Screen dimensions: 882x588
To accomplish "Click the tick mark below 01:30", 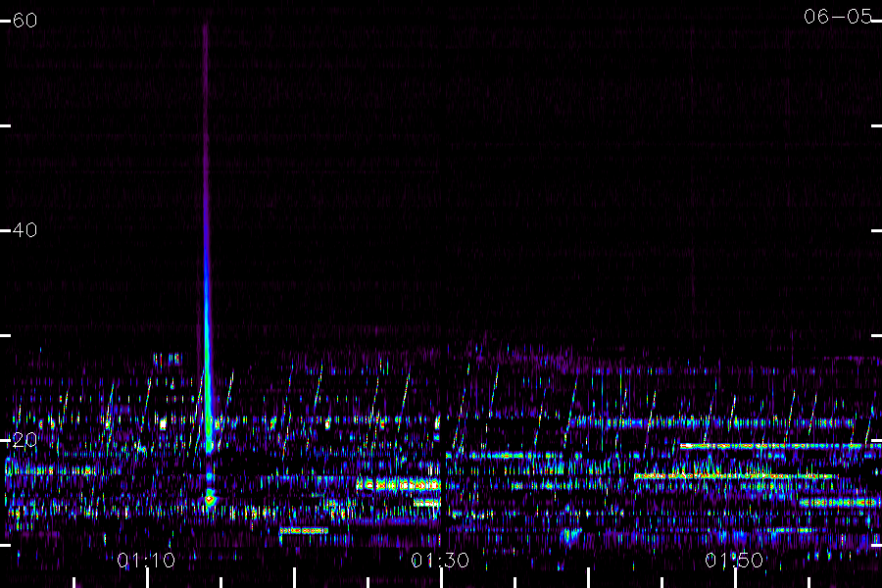I will pyautogui.click(x=442, y=578).
